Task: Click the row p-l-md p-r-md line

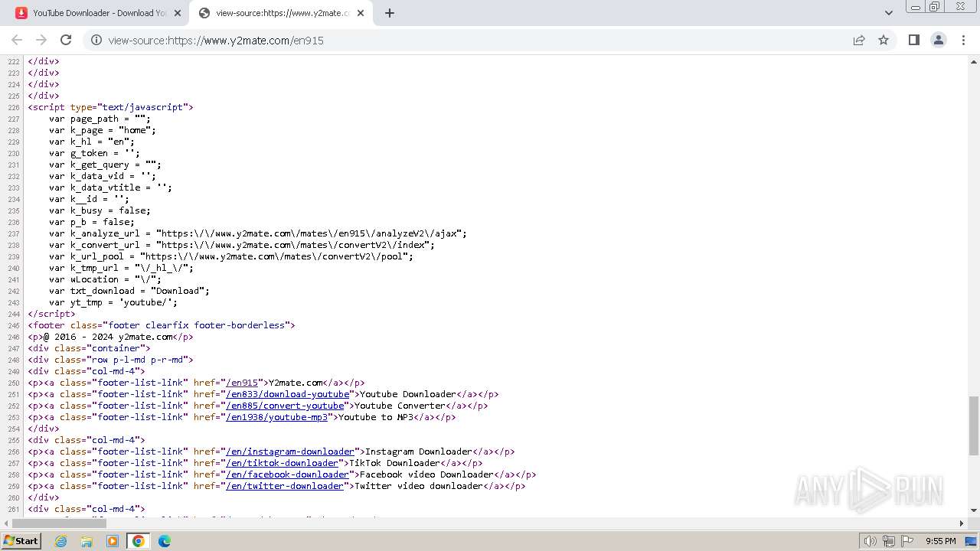Action: click(x=111, y=360)
